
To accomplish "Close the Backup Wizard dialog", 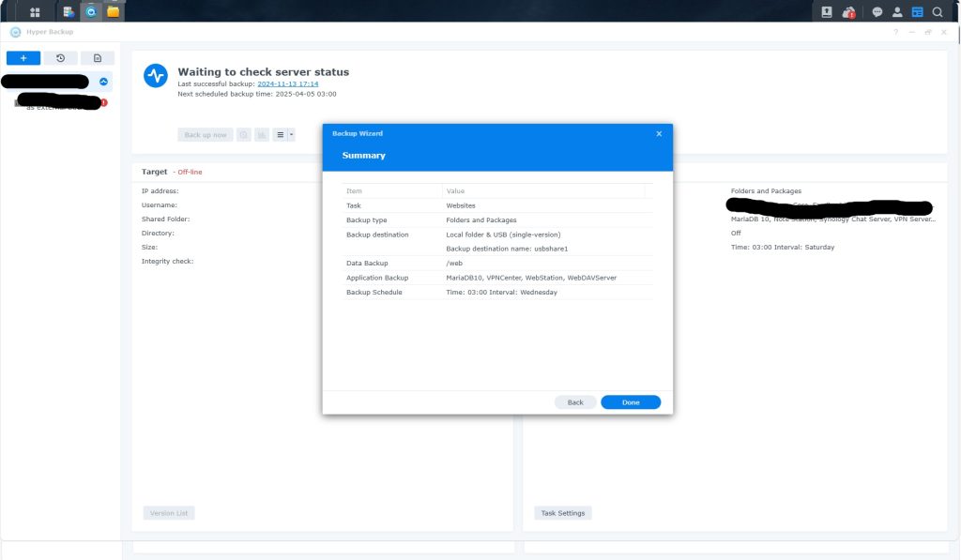I will (x=659, y=133).
